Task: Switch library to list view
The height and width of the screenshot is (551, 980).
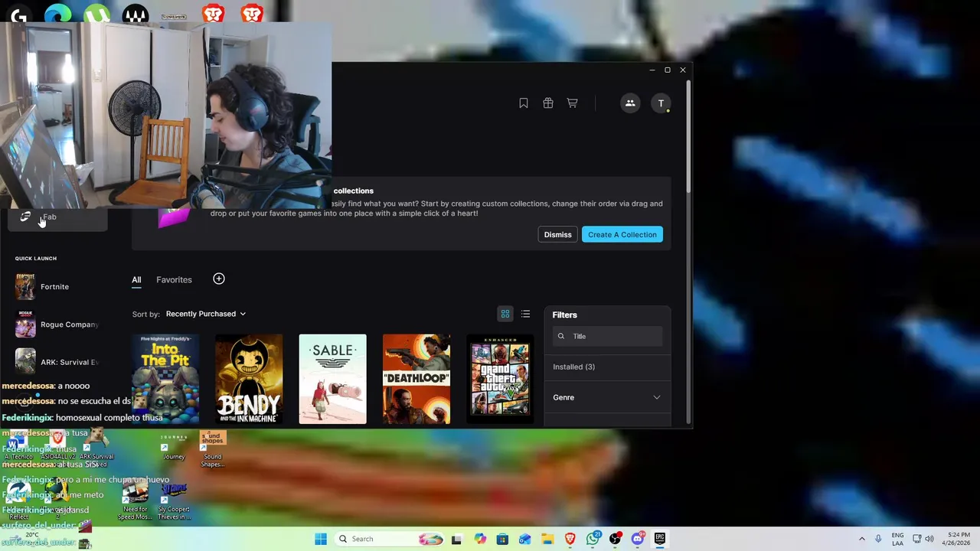Action: coord(525,315)
